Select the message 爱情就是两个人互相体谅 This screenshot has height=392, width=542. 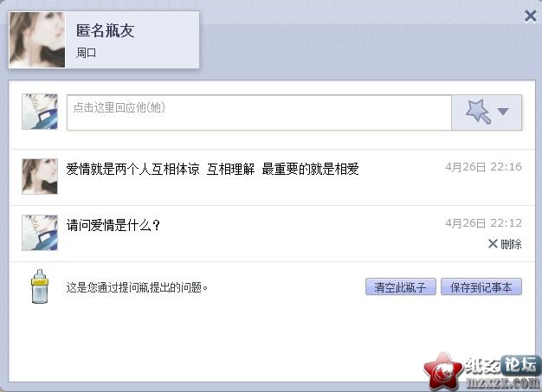tap(133, 170)
